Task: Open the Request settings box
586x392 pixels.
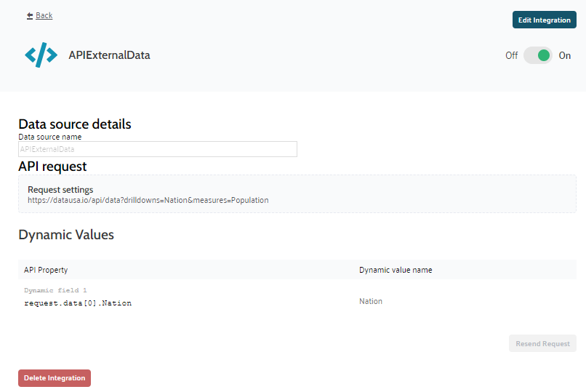Action: (x=297, y=193)
